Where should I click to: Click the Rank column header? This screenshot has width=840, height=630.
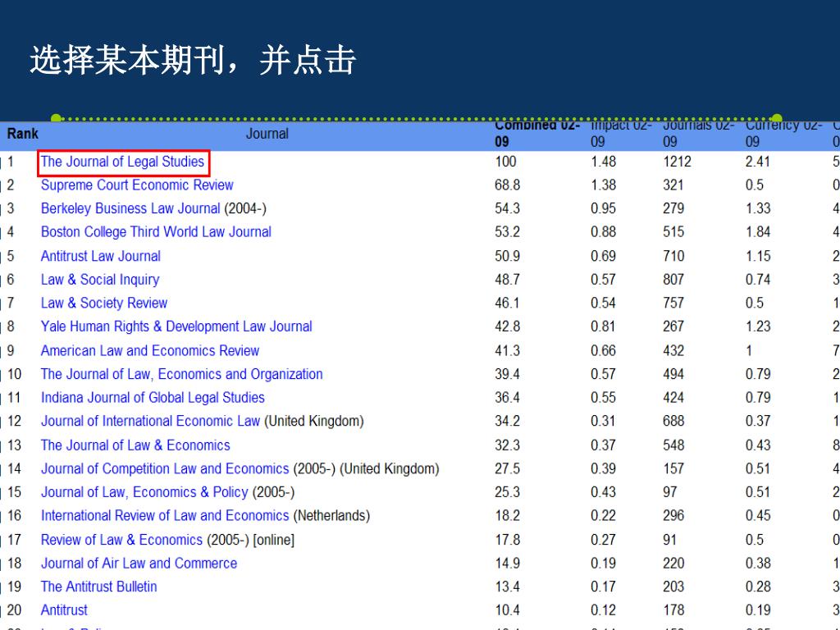click(x=22, y=134)
